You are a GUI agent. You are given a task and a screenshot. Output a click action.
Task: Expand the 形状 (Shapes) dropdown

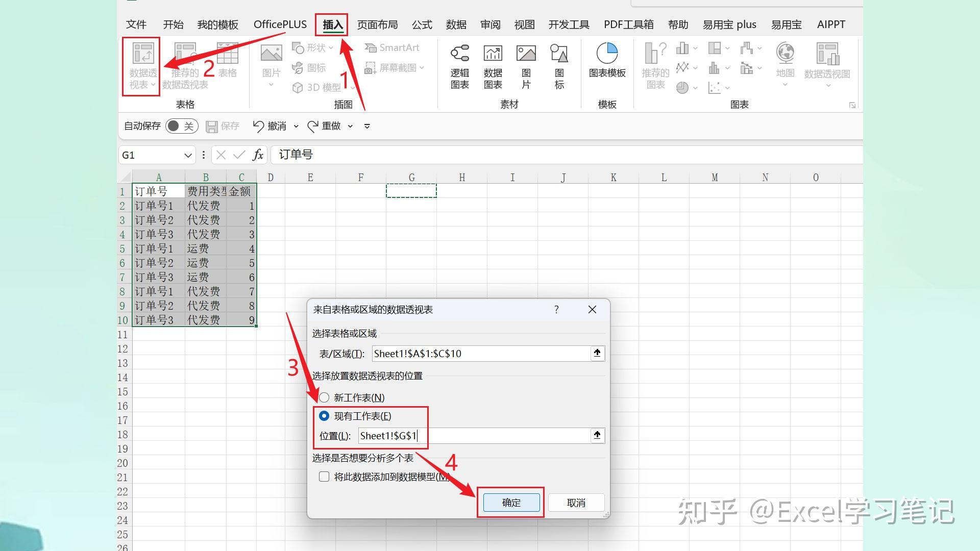332,47
